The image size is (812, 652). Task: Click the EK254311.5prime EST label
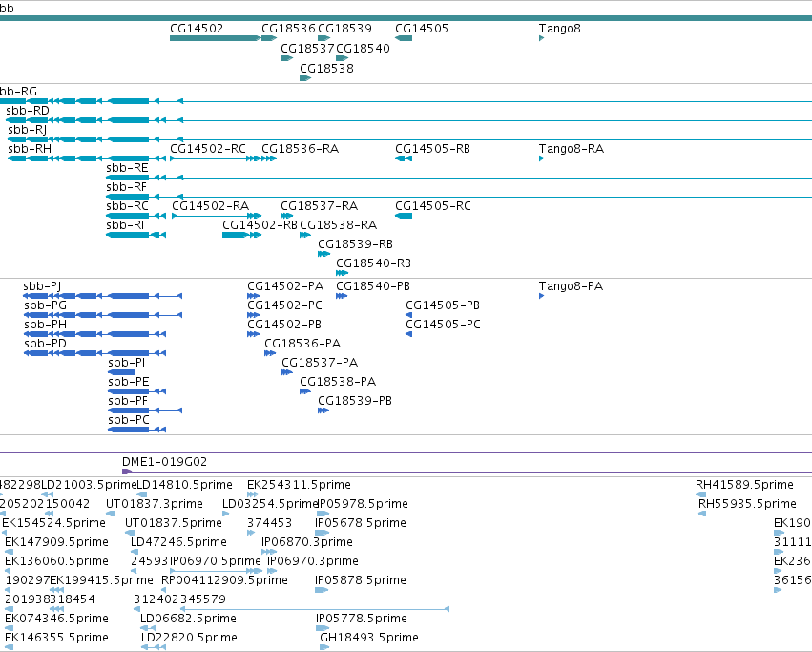coord(300,485)
